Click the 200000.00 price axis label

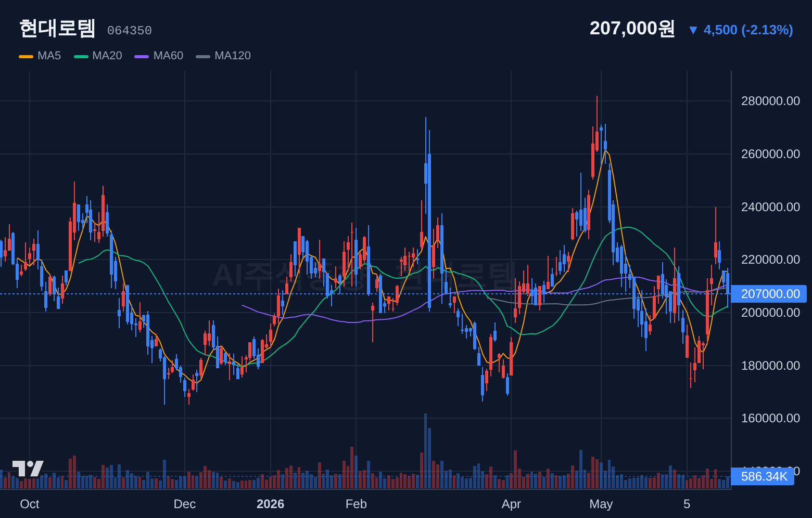tap(770, 313)
